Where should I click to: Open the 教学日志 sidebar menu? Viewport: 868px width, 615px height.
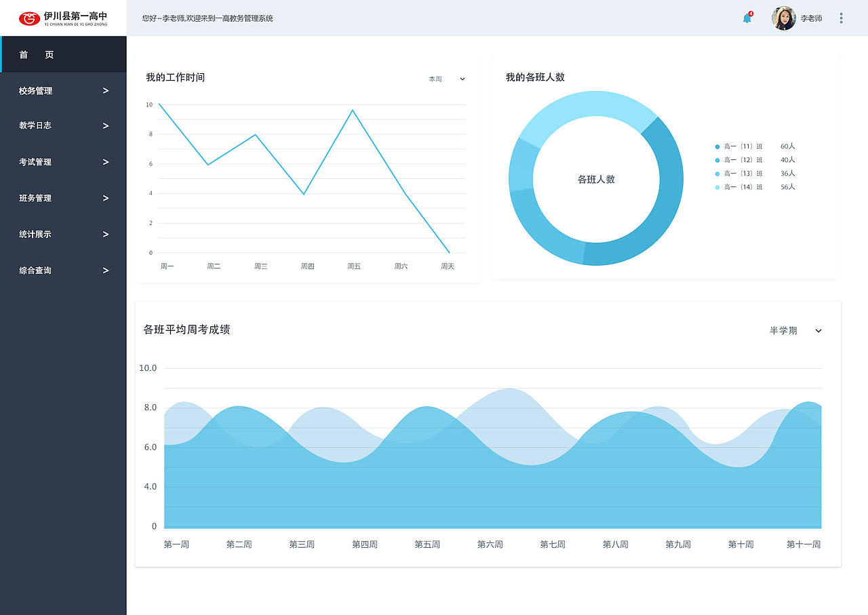[x=63, y=125]
